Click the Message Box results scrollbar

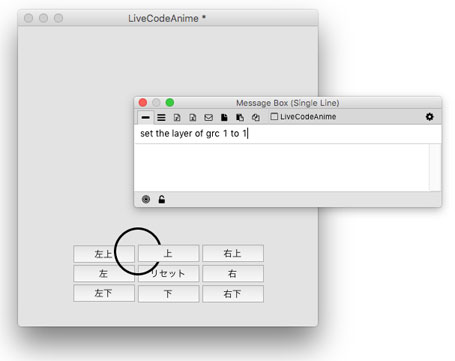435,167
